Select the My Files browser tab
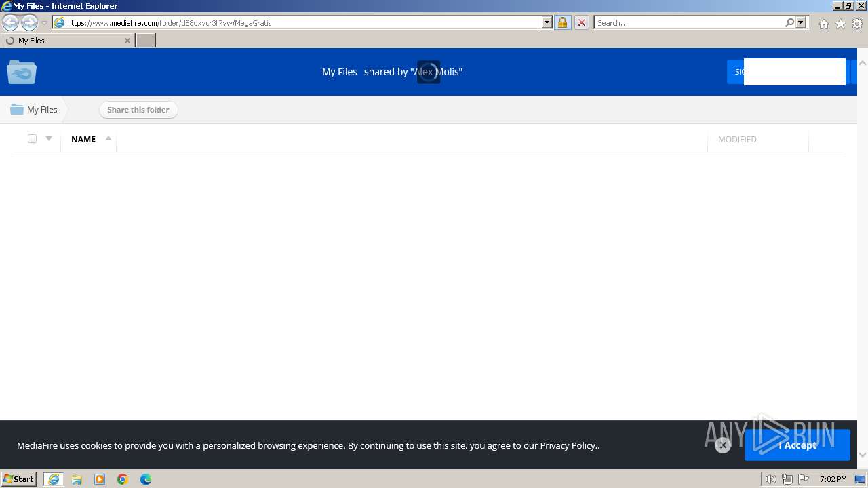Viewport: 868px width, 488px height. [x=68, y=41]
